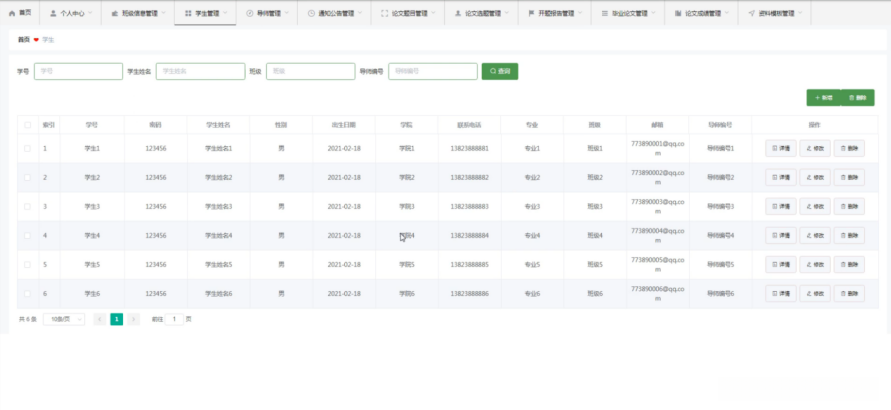Click 删除 in the 学生2 row
This screenshot has width=891, height=410.
[850, 177]
